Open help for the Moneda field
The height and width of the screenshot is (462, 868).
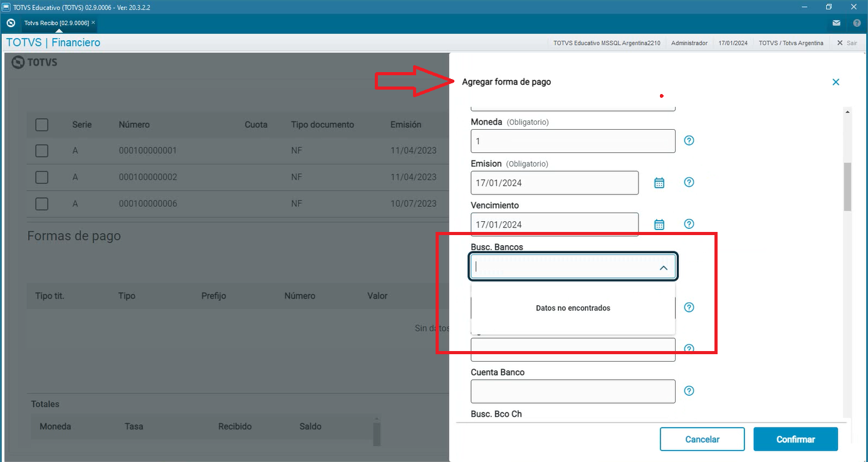pos(689,140)
